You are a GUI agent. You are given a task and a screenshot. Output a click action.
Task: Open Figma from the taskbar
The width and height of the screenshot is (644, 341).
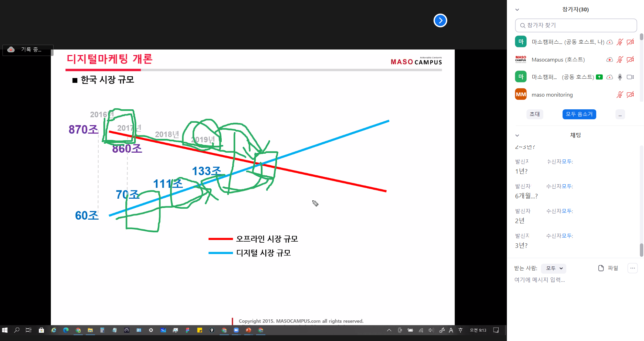[187, 330]
